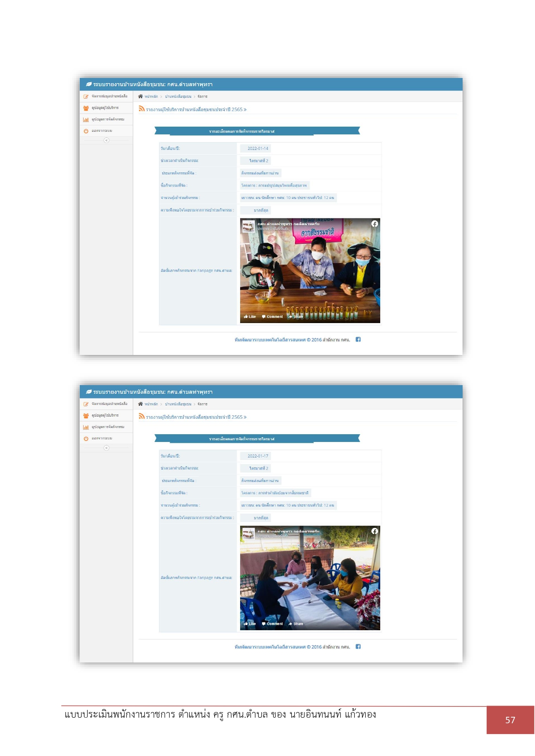Click the page avatar on the 2022-01-17 activity photo

[248, 534]
